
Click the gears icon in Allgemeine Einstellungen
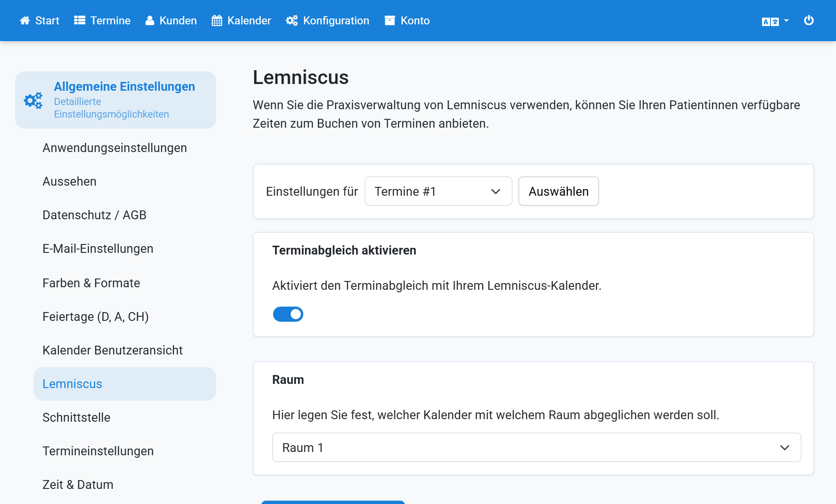tap(33, 100)
